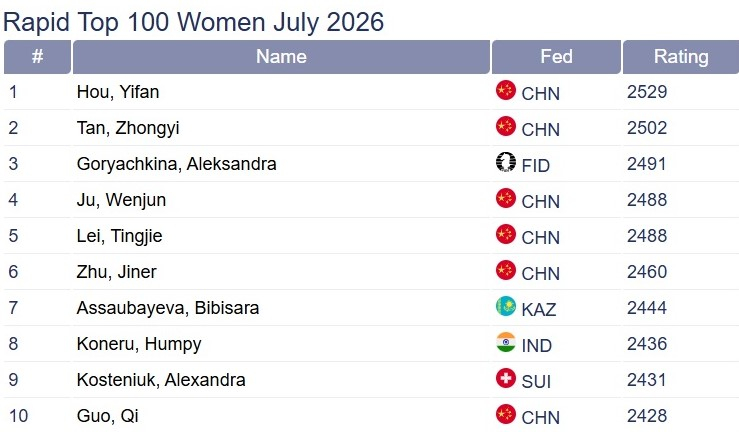The height and width of the screenshot is (432, 739).
Task: Open Goryachkina, Aleksandra player link
Action: point(176,164)
